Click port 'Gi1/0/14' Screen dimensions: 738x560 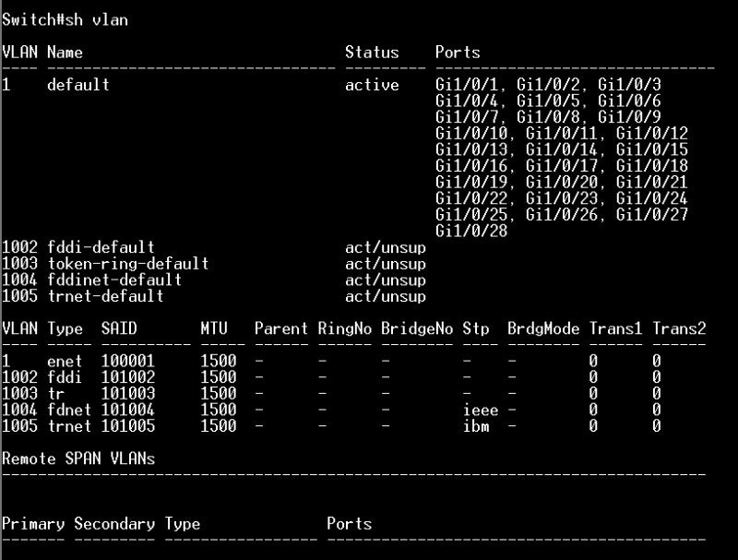click(562, 149)
